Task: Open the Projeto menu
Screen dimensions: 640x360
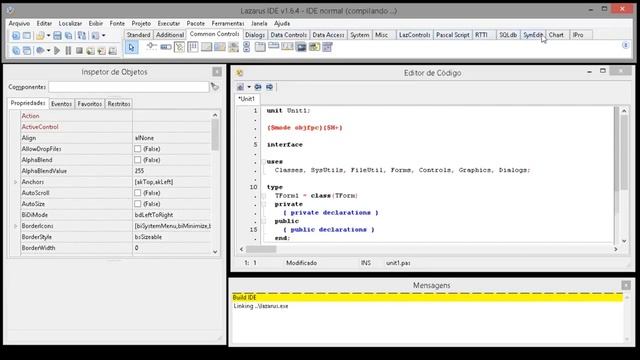Action: pyautogui.click(x=141, y=24)
